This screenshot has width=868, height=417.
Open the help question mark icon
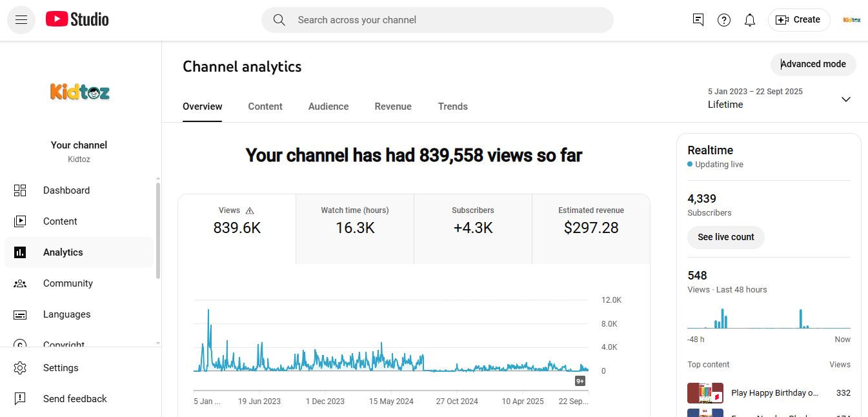(x=724, y=20)
